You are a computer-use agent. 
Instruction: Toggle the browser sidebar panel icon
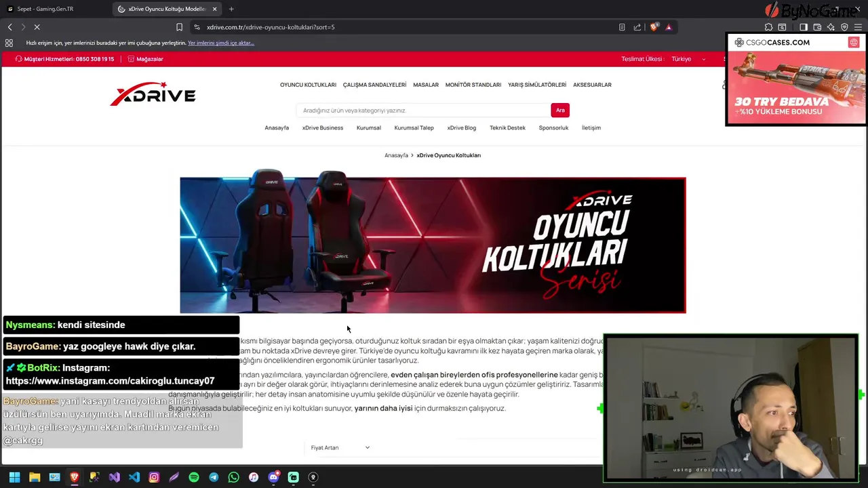click(x=804, y=27)
